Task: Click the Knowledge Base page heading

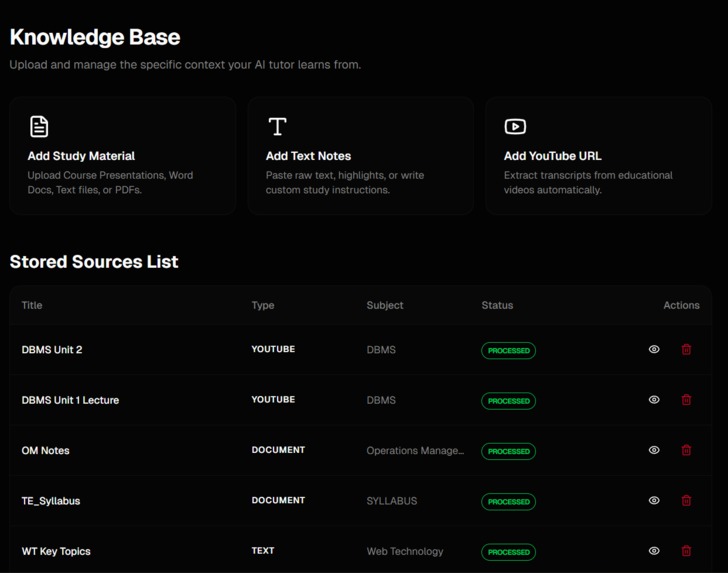Action: [x=95, y=37]
